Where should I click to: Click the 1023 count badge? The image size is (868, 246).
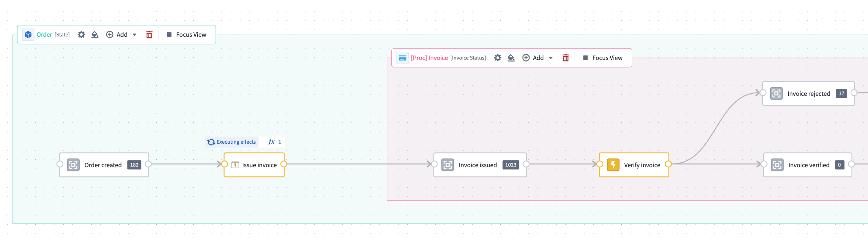[511, 165]
